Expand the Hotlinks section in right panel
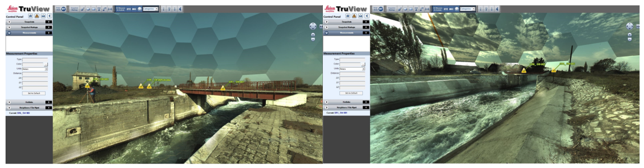This screenshot has width=644, height=168. (x=326, y=102)
